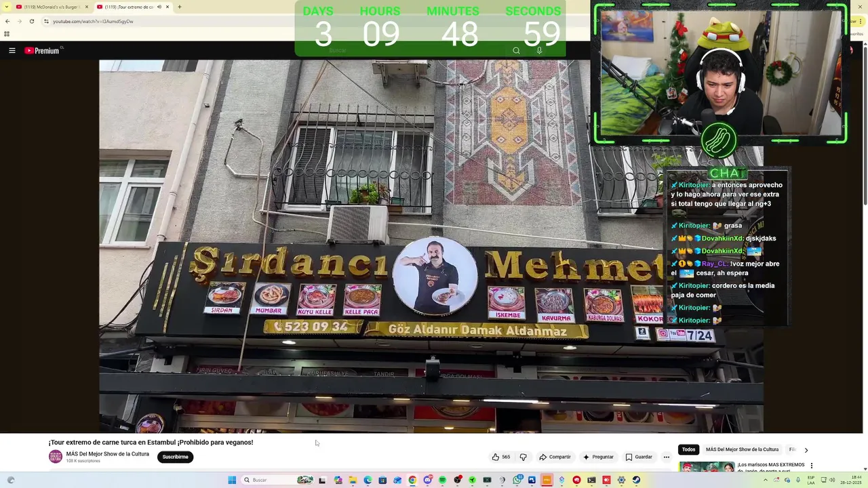Go back with the browser back arrow
Screen dimensions: 868x488
coord(7,21)
